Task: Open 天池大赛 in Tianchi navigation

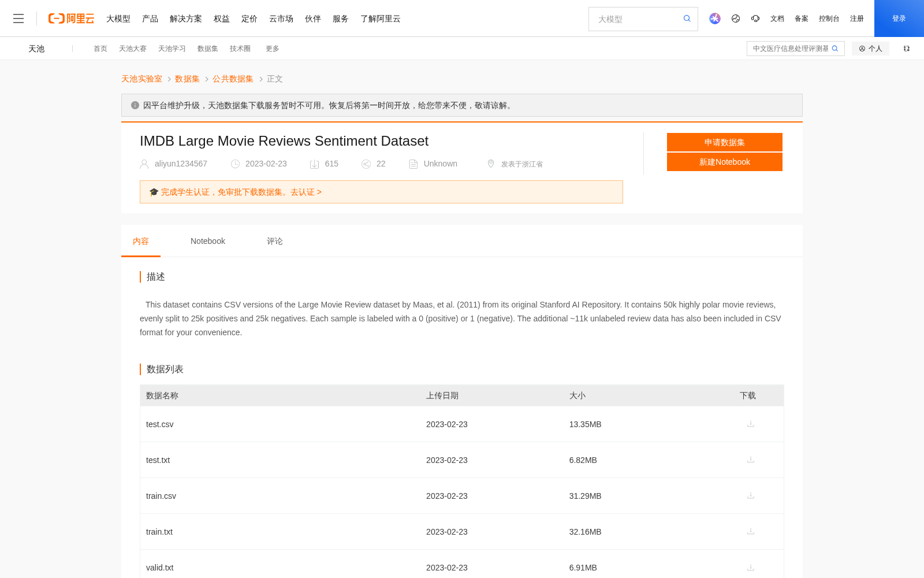Action: (133, 49)
